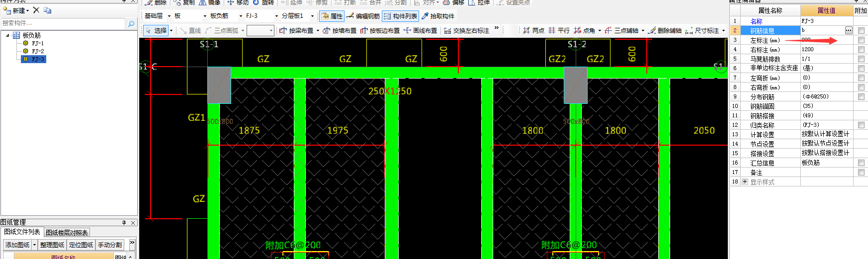868x259 pixels.
Task: Open the 分层板1 layer dropdown
Action: click(312, 16)
